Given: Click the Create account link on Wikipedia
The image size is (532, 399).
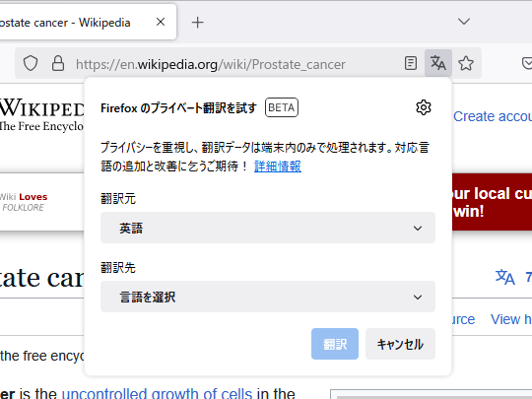Looking at the screenshot, I should [493, 116].
